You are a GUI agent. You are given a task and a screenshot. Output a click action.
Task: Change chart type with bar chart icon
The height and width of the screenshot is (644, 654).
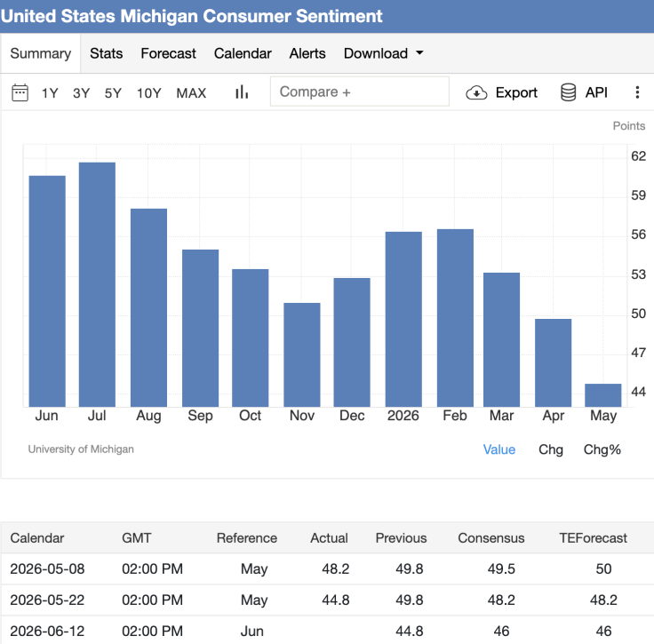[242, 92]
